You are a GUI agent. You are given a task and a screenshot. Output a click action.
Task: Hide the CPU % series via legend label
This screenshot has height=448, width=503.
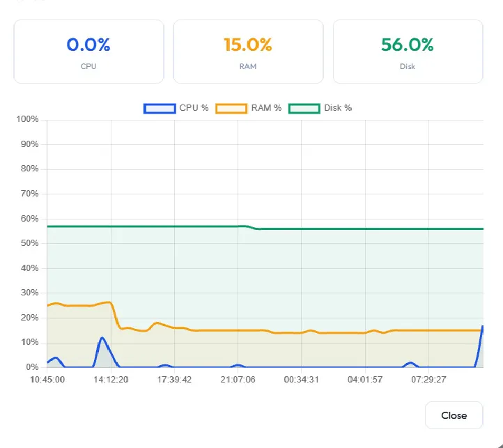[x=194, y=108]
